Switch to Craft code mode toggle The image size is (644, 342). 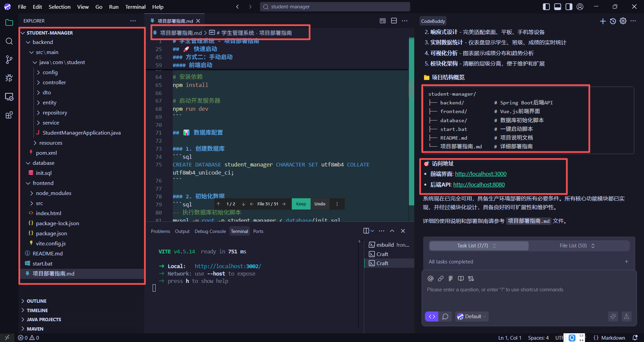tap(432, 316)
